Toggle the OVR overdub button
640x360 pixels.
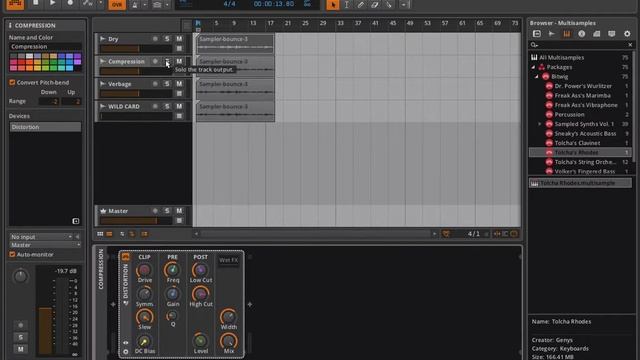117,4
